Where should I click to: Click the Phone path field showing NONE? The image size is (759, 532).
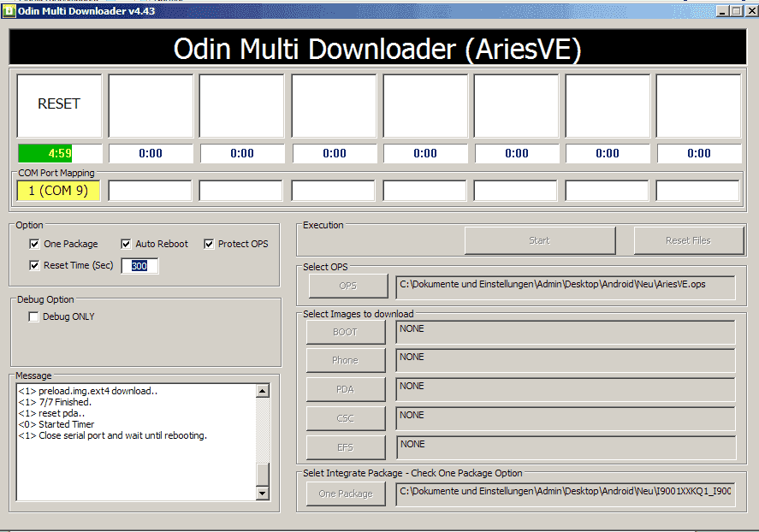click(566, 360)
